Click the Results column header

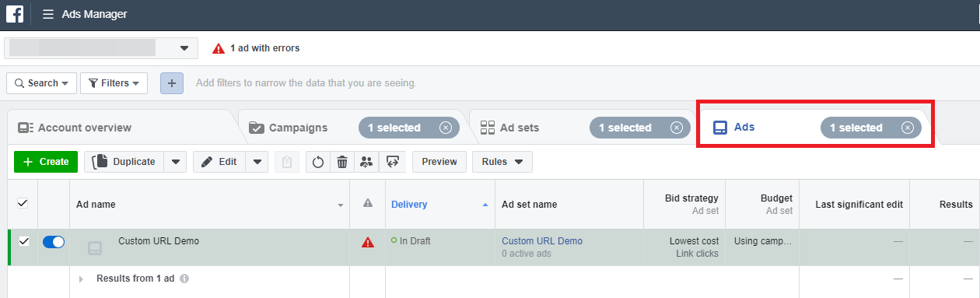tap(955, 205)
